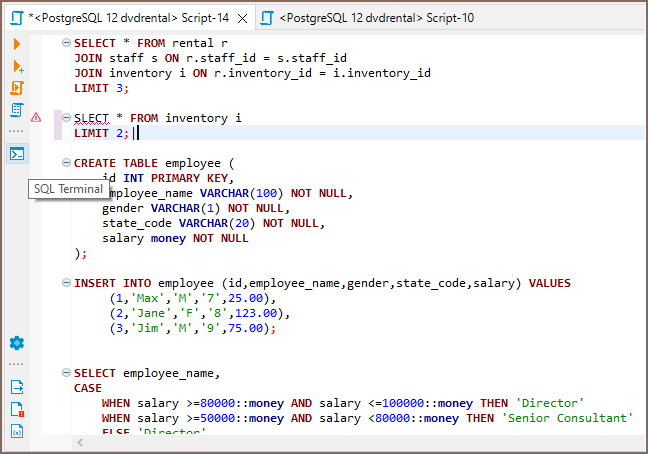
Task: Click 'state_code VARCHAR(20)' line
Action: pyautogui.click(x=213, y=223)
